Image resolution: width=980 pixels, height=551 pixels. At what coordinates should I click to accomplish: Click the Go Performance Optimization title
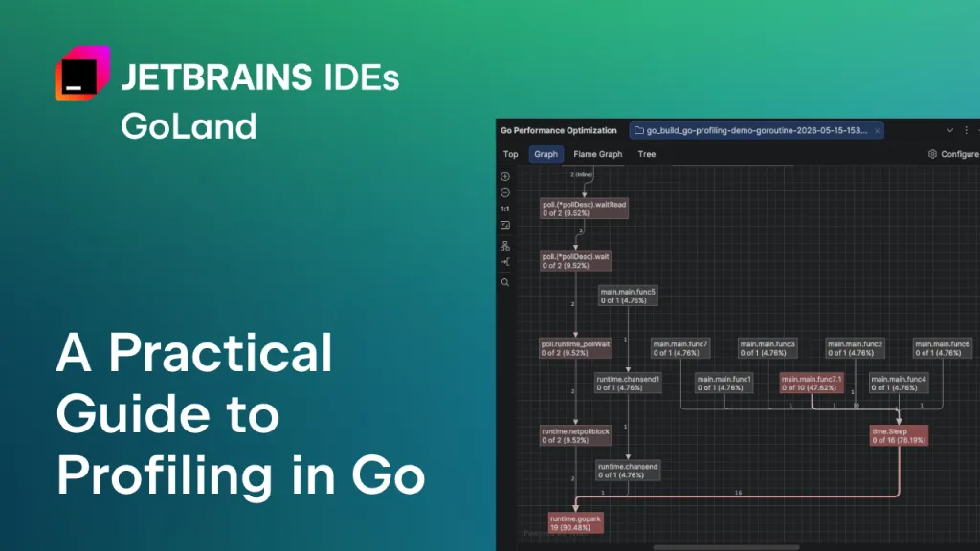click(559, 130)
